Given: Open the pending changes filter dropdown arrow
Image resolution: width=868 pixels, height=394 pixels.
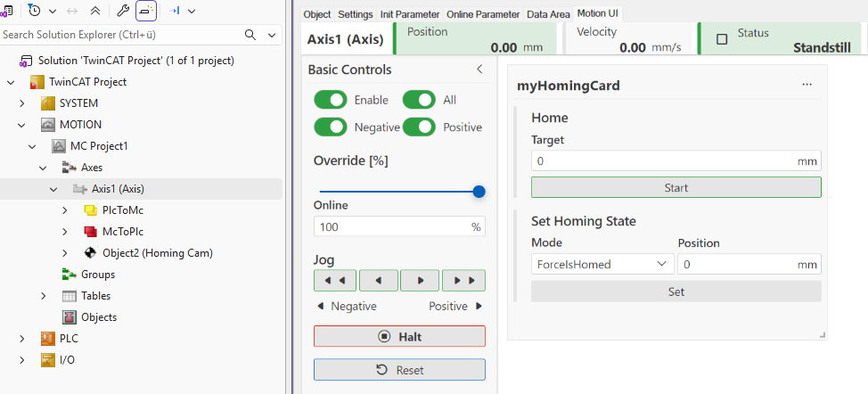Looking at the screenshot, I should [x=52, y=11].
